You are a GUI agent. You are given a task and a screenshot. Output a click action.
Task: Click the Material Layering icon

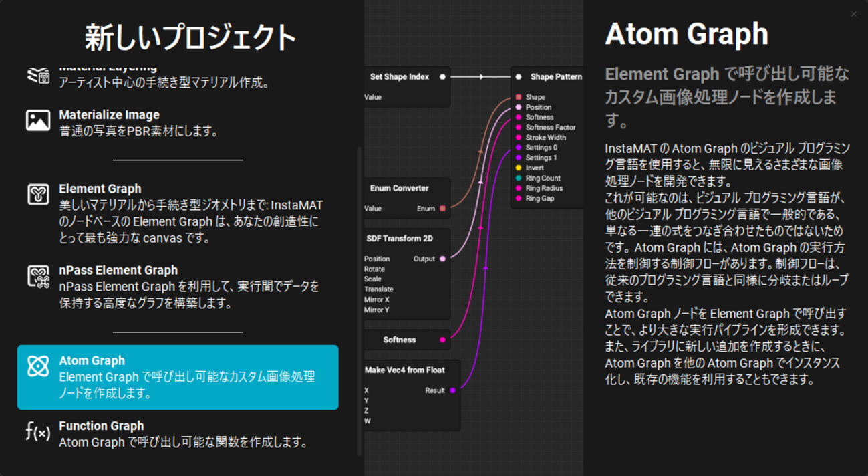point(38,74)
